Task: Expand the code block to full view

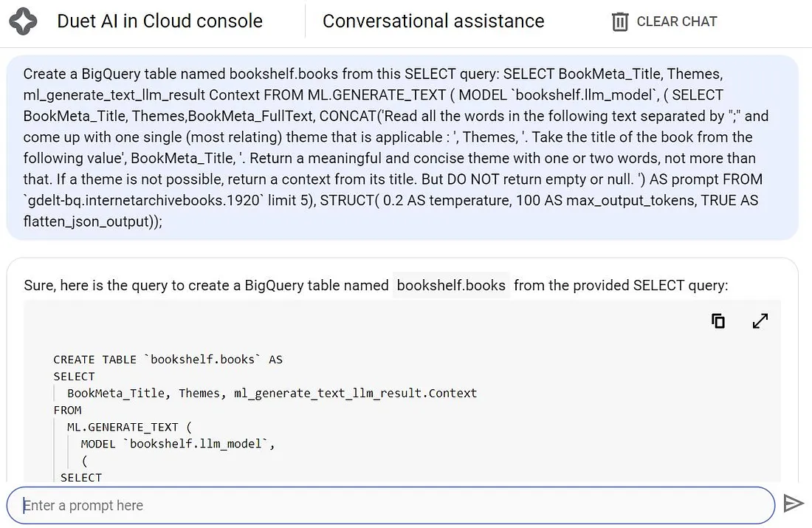Action: pyautogui.click(x=760, y=320)
